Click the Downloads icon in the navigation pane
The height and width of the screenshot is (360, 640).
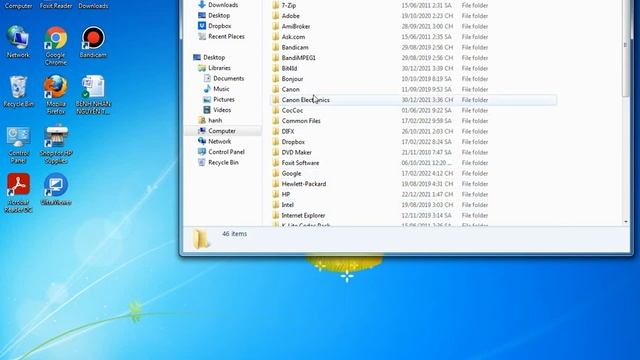point(202,5)
